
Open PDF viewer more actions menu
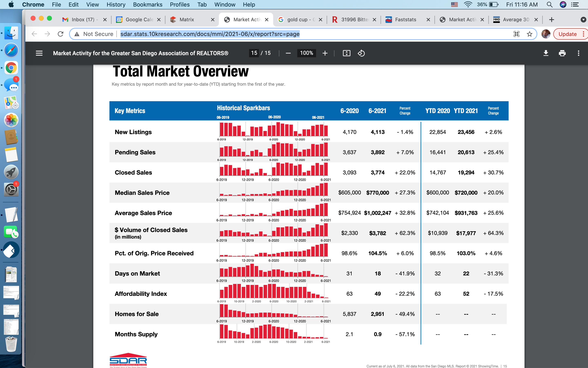pos(579,53)
